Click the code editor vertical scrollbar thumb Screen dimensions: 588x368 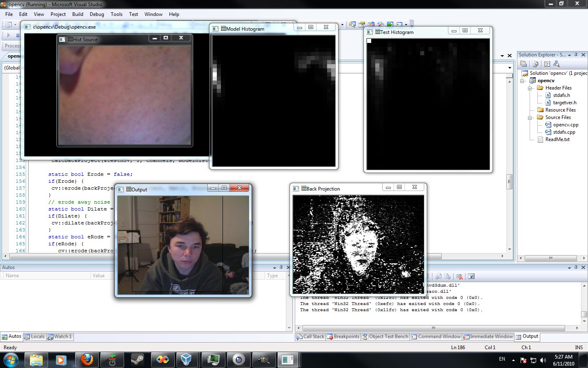(x=509, y=182)
